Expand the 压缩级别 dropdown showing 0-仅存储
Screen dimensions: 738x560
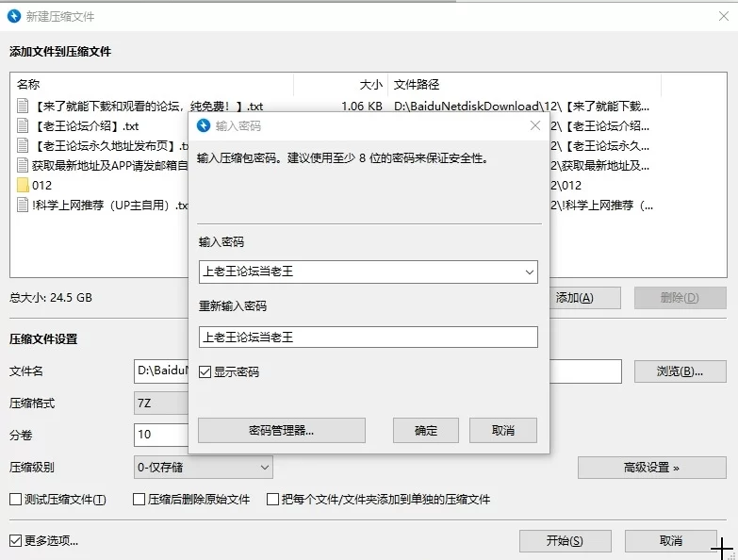(x=204, y=468)
